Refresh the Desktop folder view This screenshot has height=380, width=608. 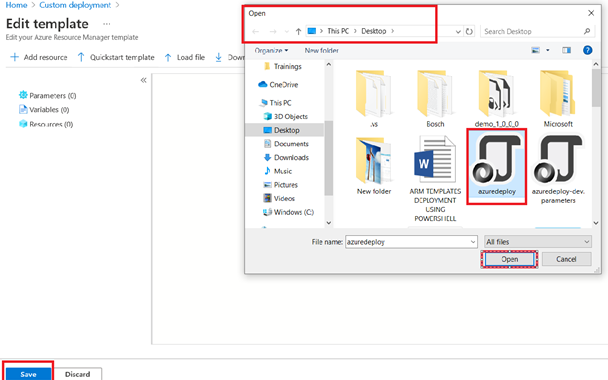pos(469,31)
